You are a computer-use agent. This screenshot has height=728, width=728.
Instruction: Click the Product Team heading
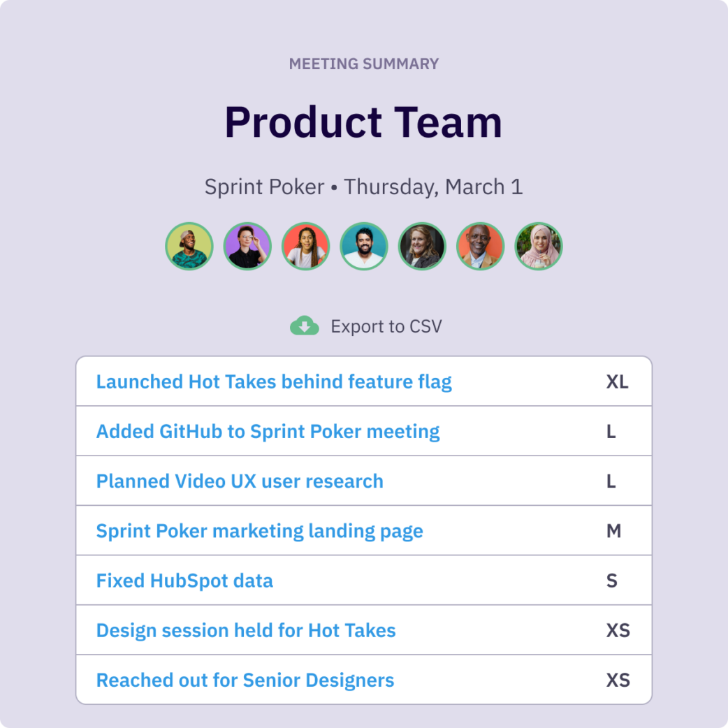363,122
